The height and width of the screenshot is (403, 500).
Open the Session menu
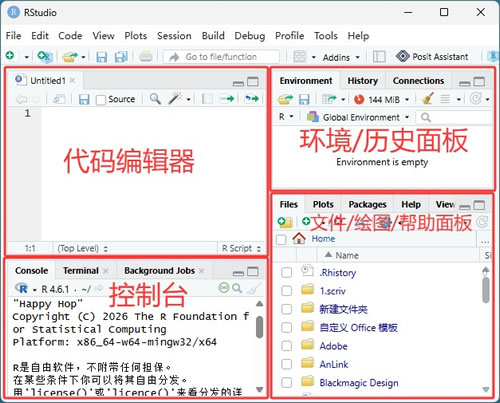[174, 36]
